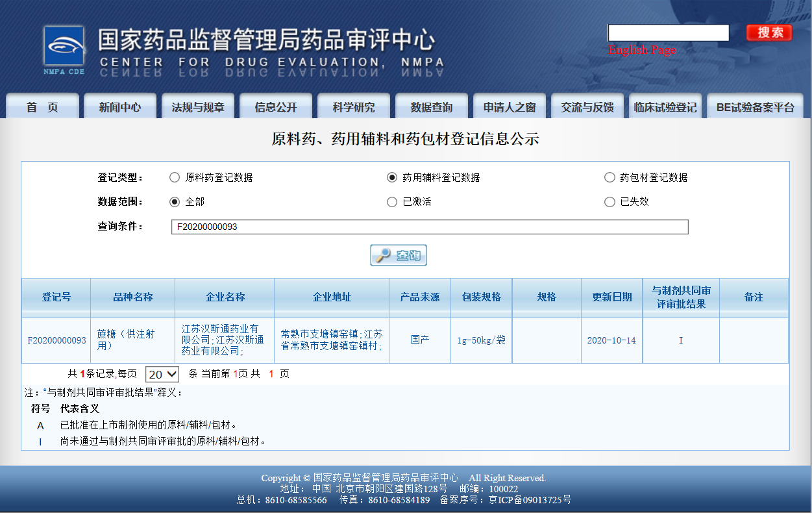Image resolution: width=812 pixels, height=513 pixels.
Task: Select the 药包材登记数据 radio option
Action: (x=609, y=177)
